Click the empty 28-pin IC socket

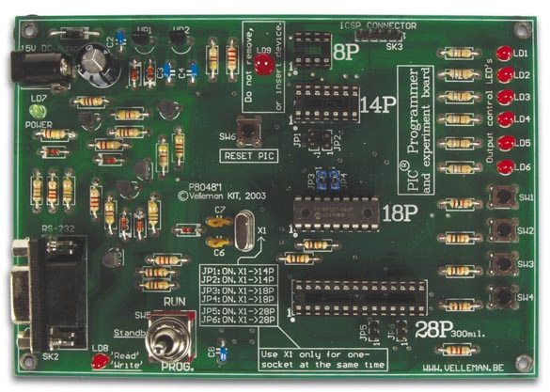(360, 298)
